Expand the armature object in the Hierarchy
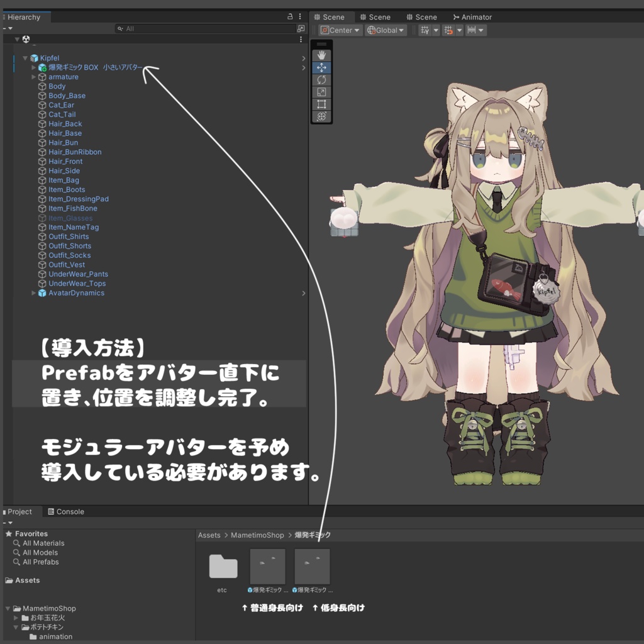644x644 pixels. (33, 77)
